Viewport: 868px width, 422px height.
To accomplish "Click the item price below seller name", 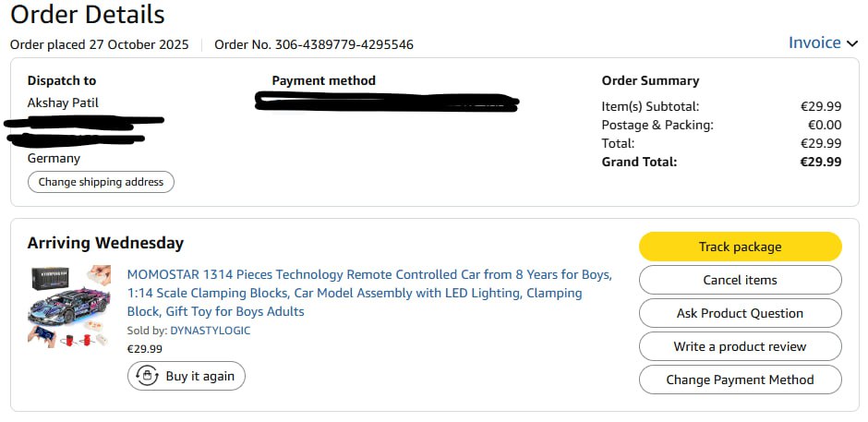I will (x=144, y=349).
